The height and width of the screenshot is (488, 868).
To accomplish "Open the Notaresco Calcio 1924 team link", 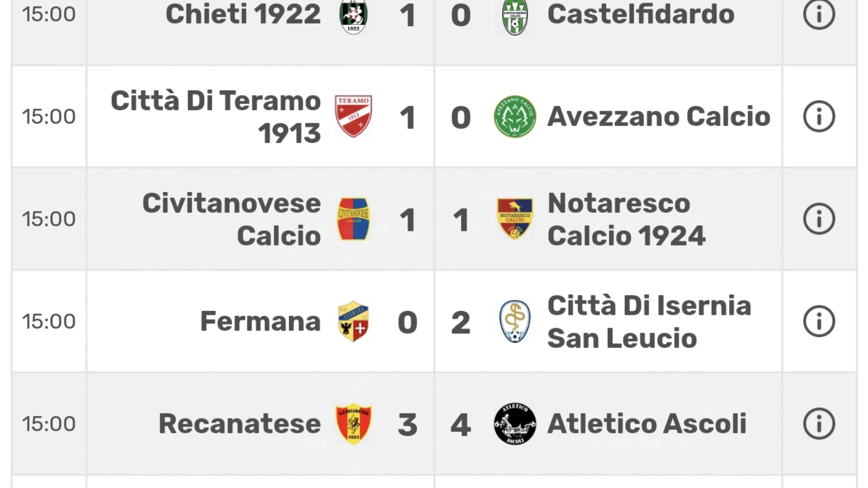I will 626,220.
